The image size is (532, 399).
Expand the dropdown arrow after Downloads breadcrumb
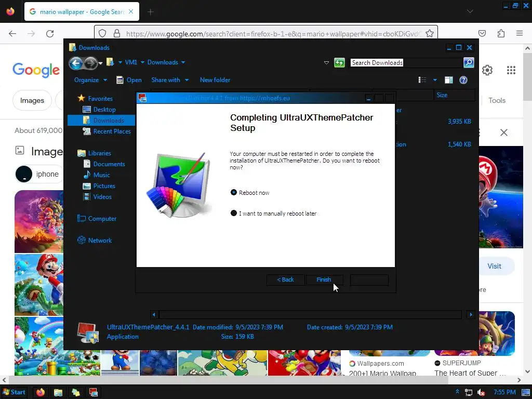pyautogui.click(x=183, y=62)
